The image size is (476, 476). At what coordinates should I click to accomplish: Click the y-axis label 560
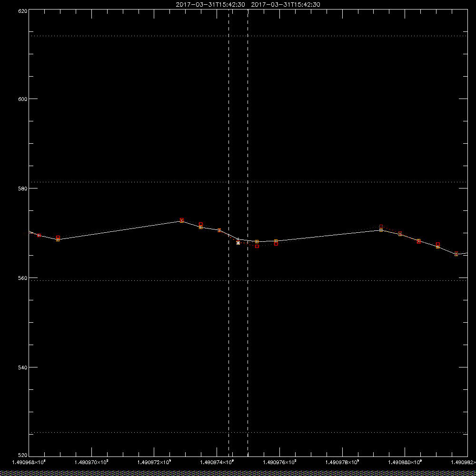pos(23,278)
